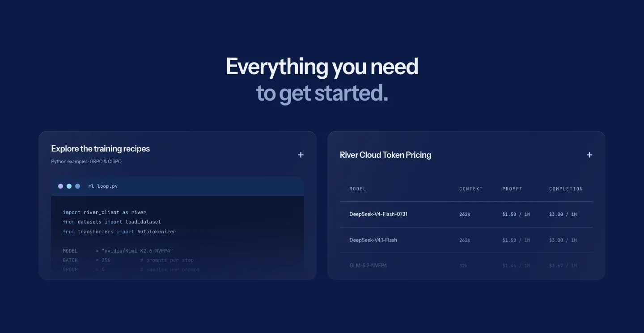Click $1.50 / 1M prompt price for DeepSeek-V4.1-Flash
This screenshot has height=333, width=644.
516,240
